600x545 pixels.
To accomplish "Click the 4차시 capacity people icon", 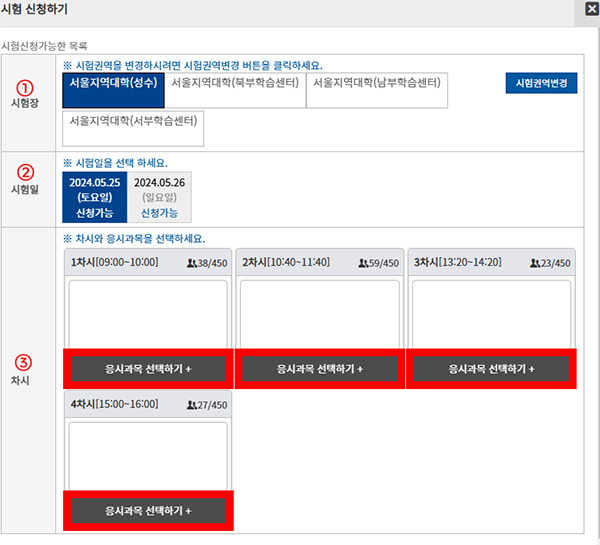I will point(192,405).
